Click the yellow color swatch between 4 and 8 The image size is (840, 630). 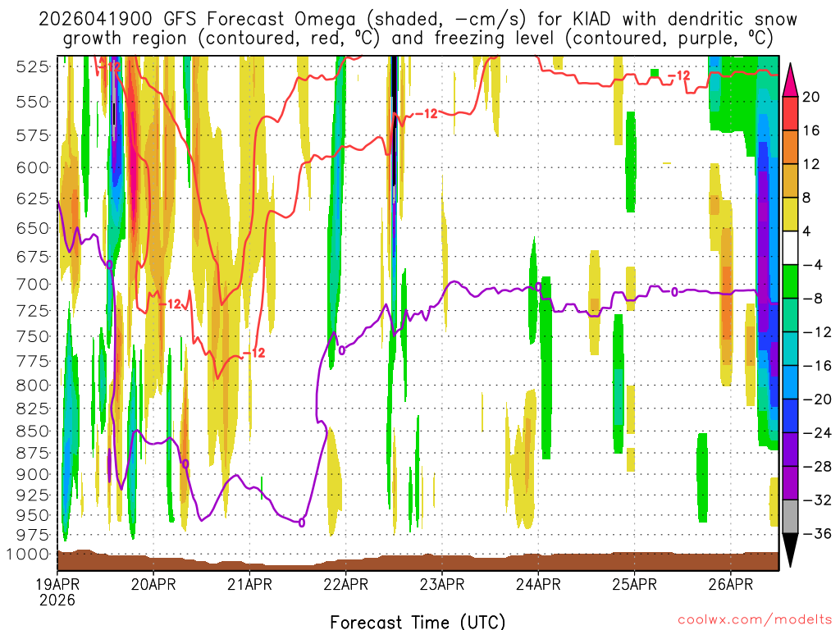click(790, 214)
